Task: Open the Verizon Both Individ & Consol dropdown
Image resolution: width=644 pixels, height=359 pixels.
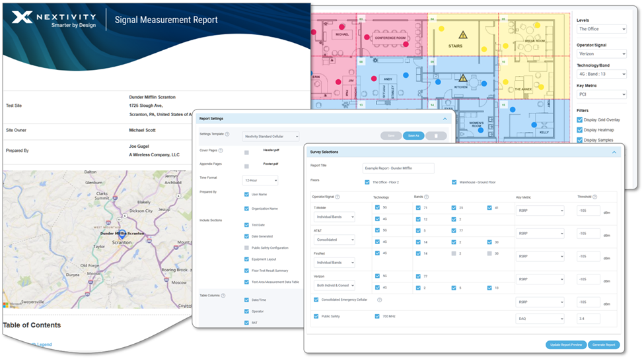Action: coord(334,285)
